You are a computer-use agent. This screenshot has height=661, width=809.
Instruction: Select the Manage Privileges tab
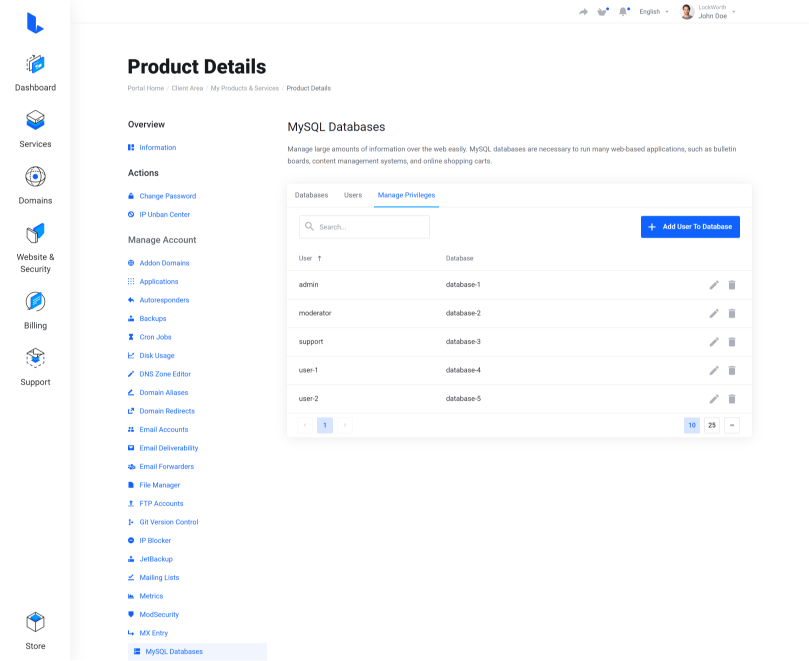(406, 195)
